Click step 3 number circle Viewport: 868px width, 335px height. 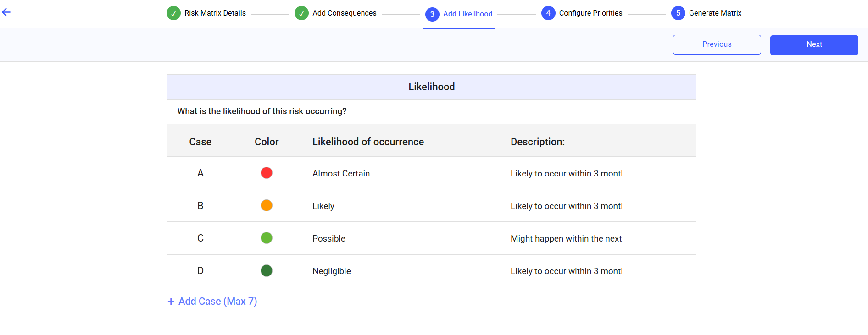pos(432,14)
